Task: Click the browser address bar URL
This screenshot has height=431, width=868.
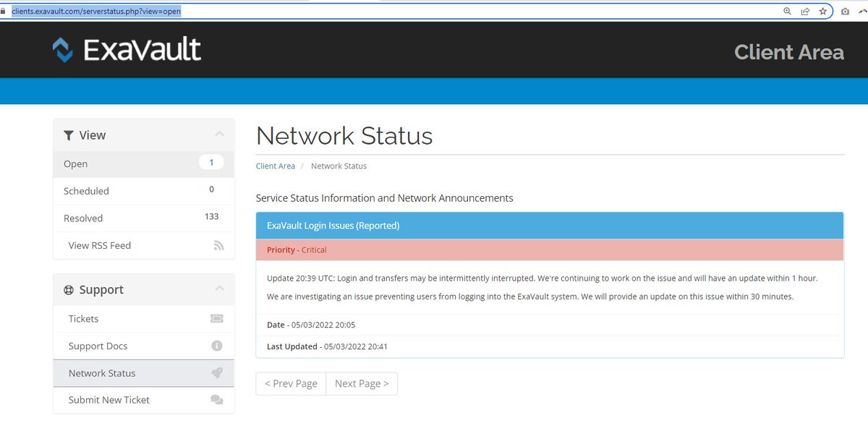Action: (x=96, y=12)
